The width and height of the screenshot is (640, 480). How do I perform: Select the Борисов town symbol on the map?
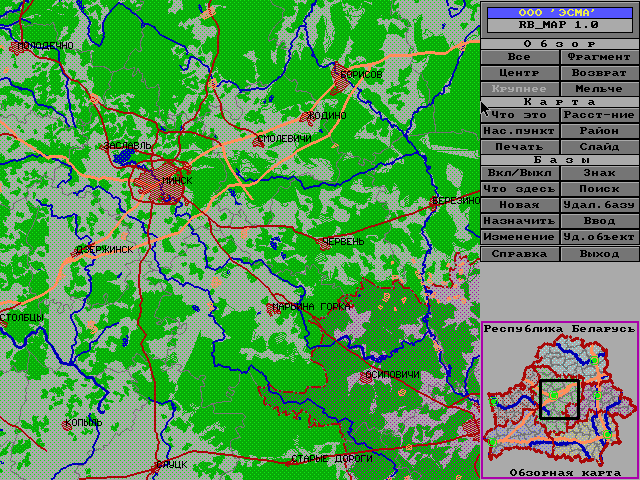(x=339, y=80)
